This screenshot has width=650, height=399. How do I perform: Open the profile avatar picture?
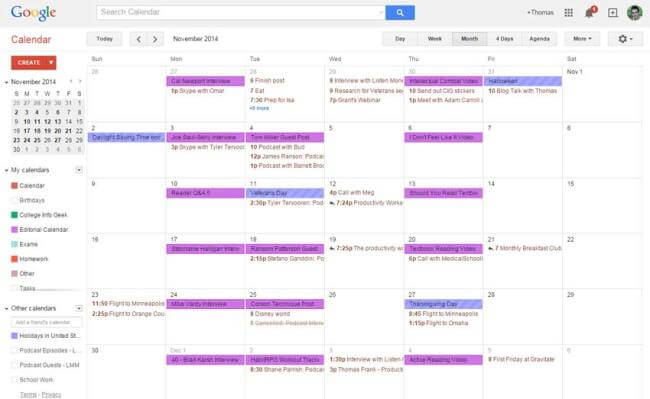[x=634, y=13]
